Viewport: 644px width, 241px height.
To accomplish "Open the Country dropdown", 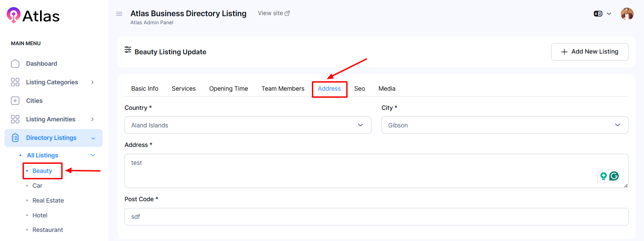I will click(248, 125).
